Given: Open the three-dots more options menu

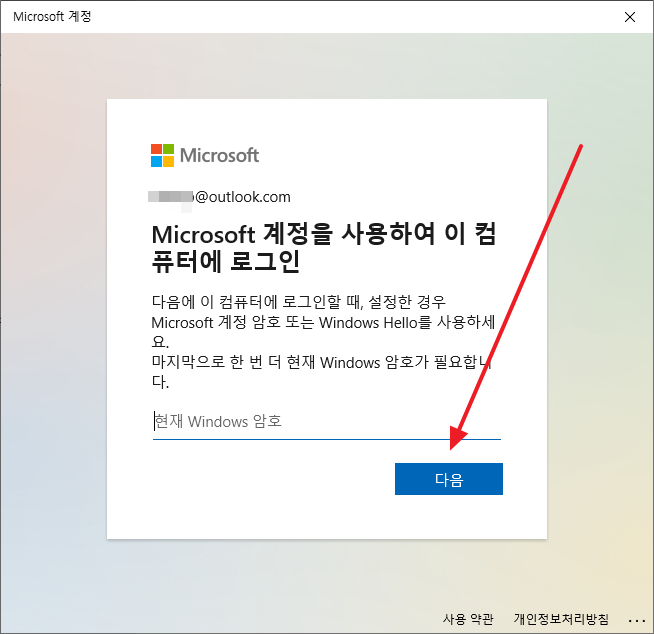Looking at the screenshot, I should coord(636,621).
